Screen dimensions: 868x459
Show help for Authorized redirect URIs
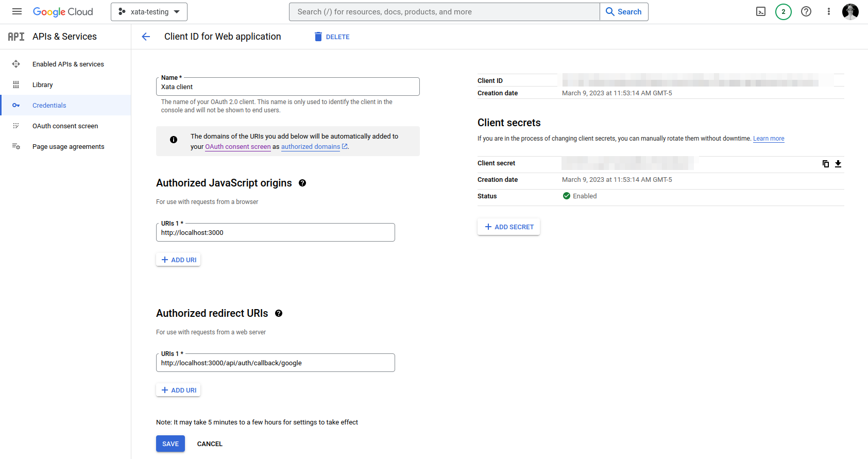point(279,313)
